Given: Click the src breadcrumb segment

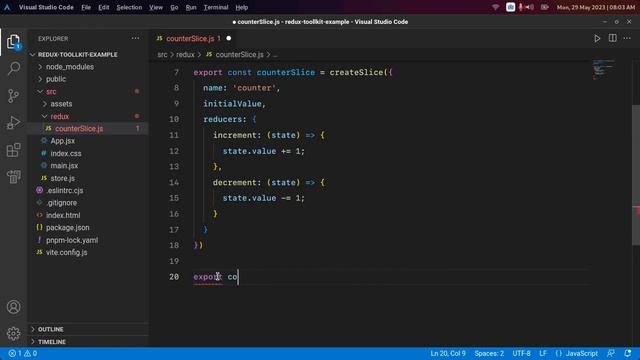Looking at the screenshot, I should point(162,55).
